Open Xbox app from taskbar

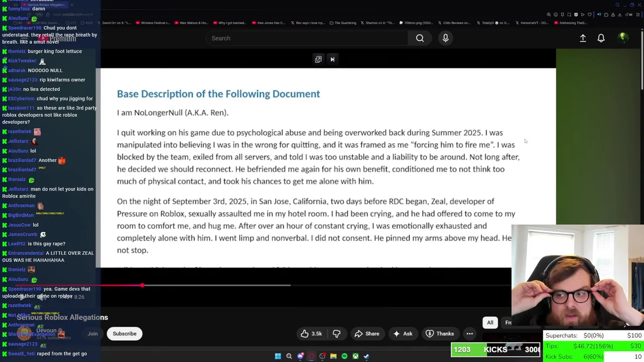point(355,356)
